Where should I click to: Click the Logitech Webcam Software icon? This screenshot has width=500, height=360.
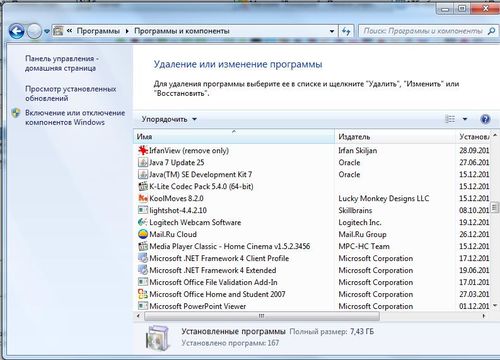pos(143,222)
